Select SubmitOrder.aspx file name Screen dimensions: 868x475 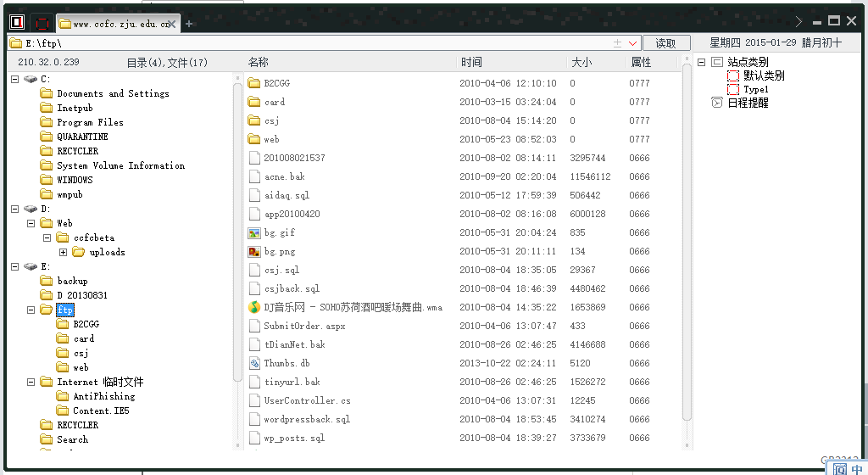coord(304,326)
